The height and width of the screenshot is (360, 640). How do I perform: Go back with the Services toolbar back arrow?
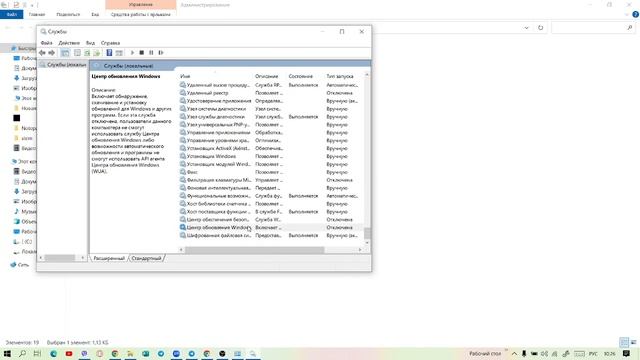42,53
